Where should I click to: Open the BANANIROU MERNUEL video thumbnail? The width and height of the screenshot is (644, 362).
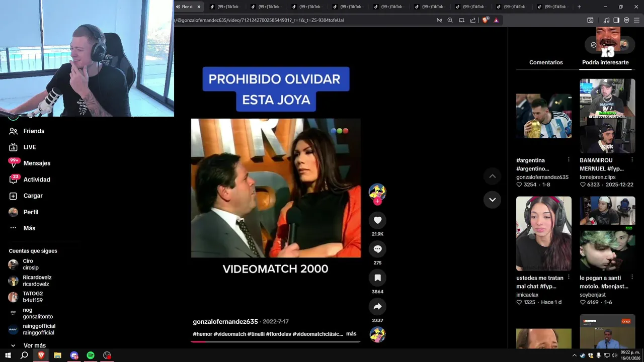coord(607,116)
